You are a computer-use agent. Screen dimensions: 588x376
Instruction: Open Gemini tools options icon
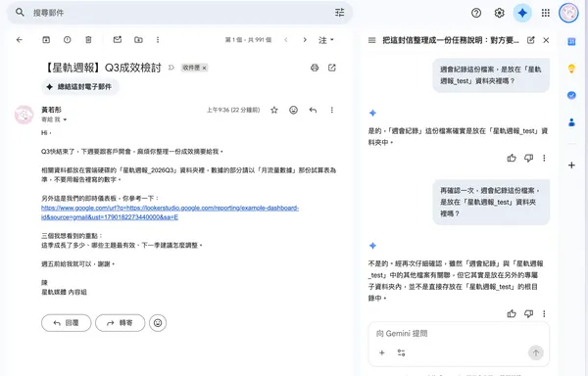[x=401, y=352]
